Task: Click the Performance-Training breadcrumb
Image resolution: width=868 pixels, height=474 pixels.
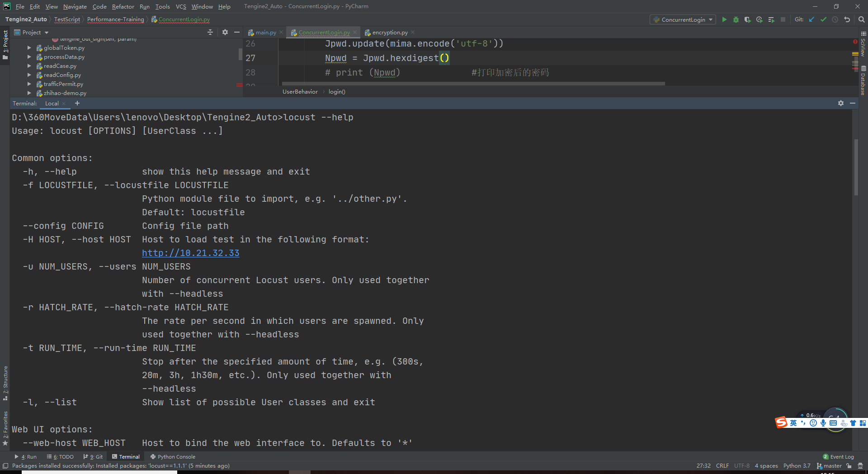Action: [x=115, y=19]
